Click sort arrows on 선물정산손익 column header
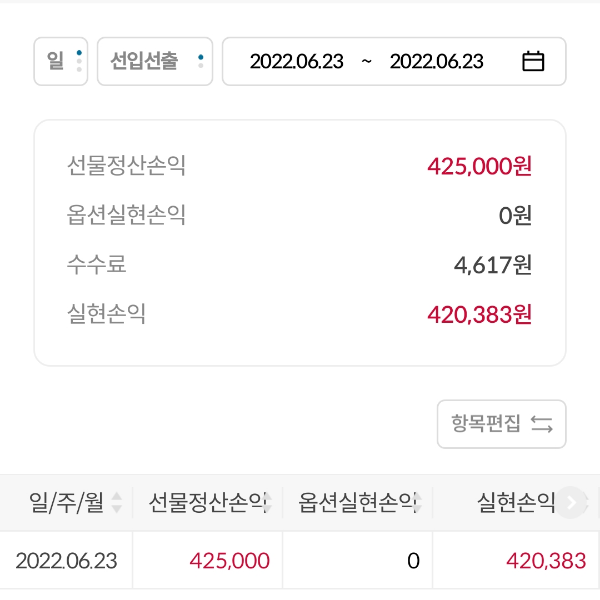 click(268, 504)
